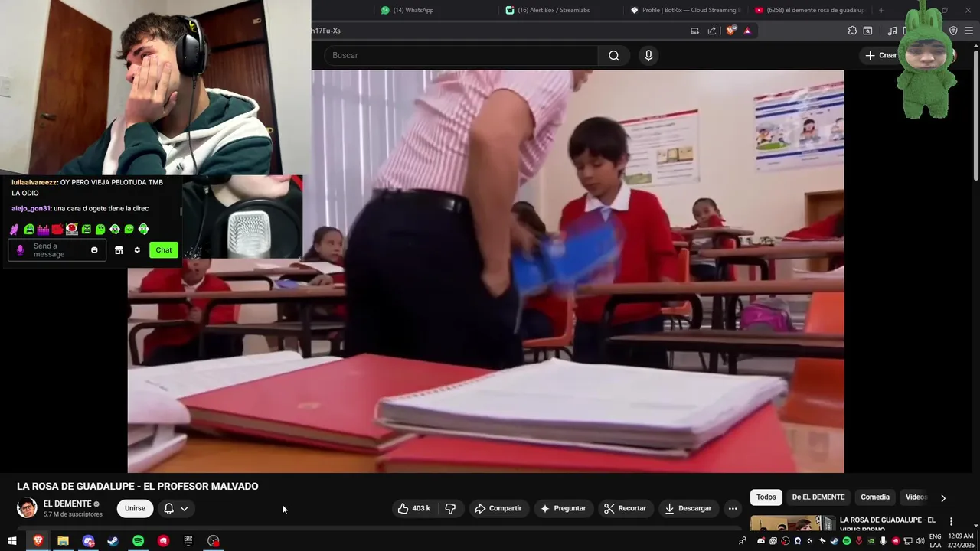Click the Crear create button

[880, 55]
